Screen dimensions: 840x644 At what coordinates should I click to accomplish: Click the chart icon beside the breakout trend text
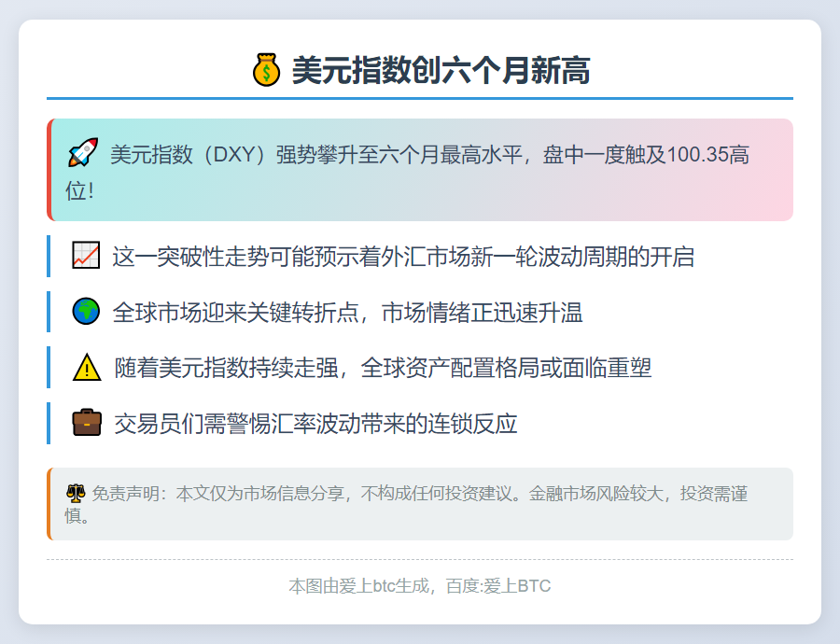pyautogui.click(x=86, y=256)
